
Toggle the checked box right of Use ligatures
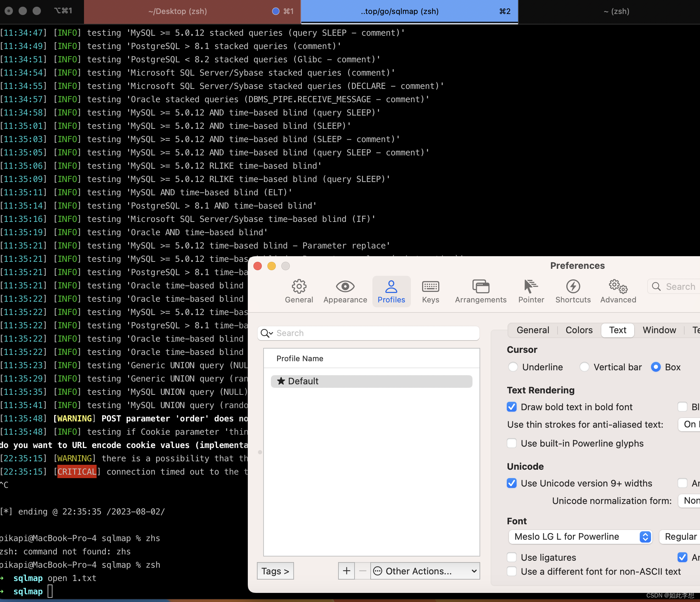pos(682,557)
